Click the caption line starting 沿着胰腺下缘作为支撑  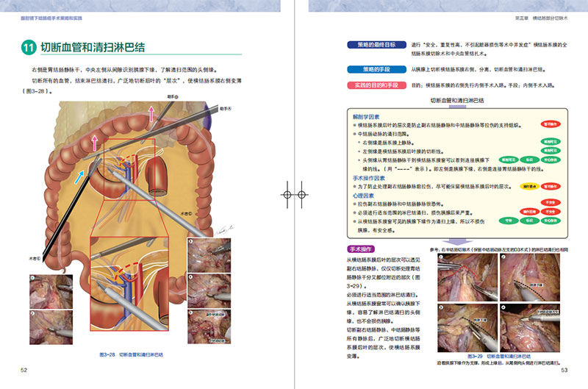click(499, 363)
